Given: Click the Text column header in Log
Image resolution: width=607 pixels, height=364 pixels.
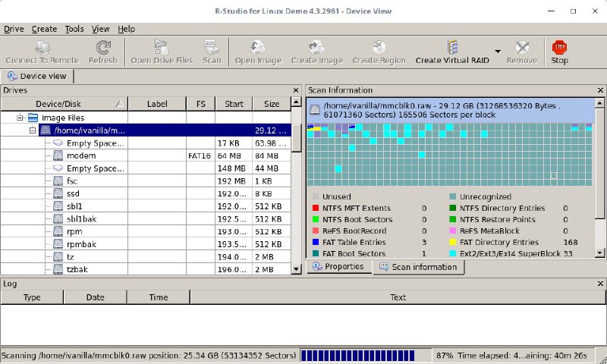Looking at the screenshot, I should coord(398,297).
